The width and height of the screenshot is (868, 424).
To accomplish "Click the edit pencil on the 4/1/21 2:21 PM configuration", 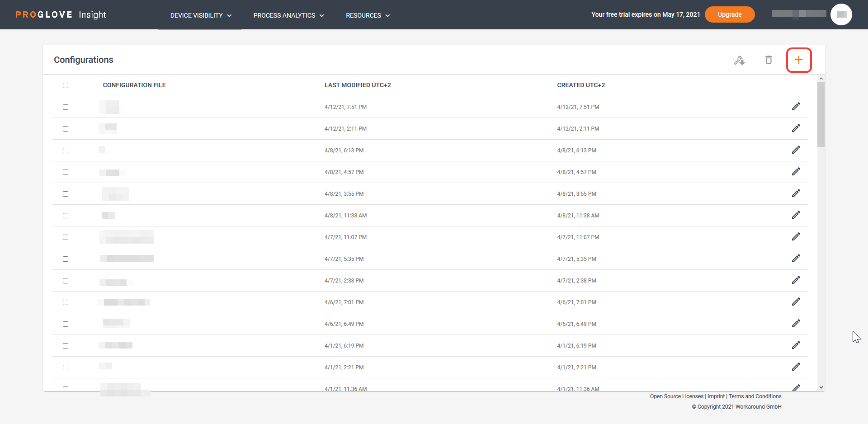I will click(796, 367).
